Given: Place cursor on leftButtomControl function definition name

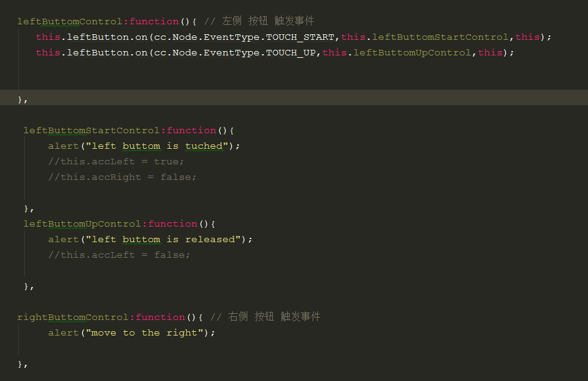Looking at the screenshot, I should coord(70,21).
